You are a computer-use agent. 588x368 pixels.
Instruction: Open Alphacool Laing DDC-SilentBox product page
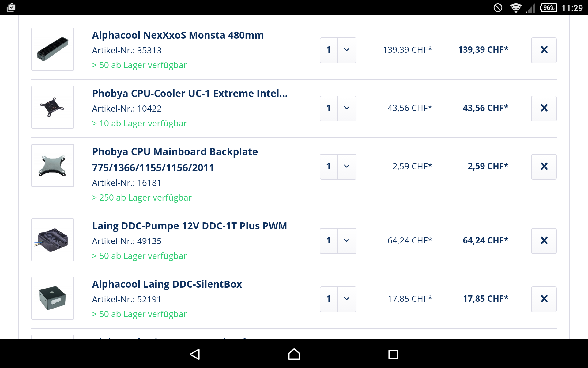(167, 284)
